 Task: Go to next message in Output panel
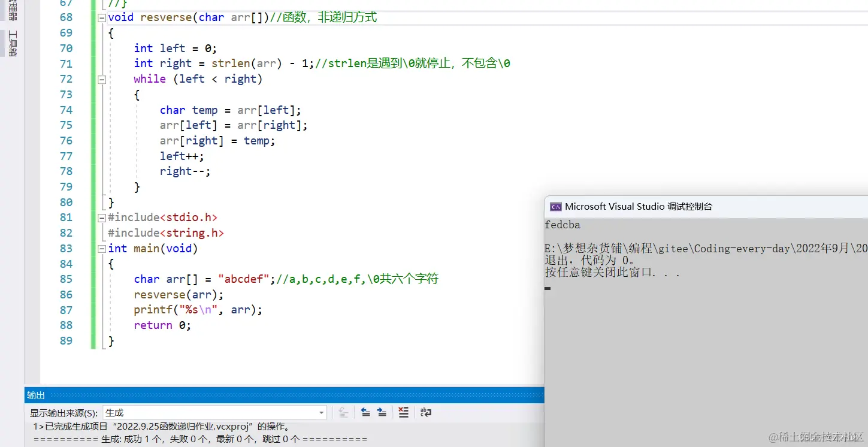[x=382, y=412]
